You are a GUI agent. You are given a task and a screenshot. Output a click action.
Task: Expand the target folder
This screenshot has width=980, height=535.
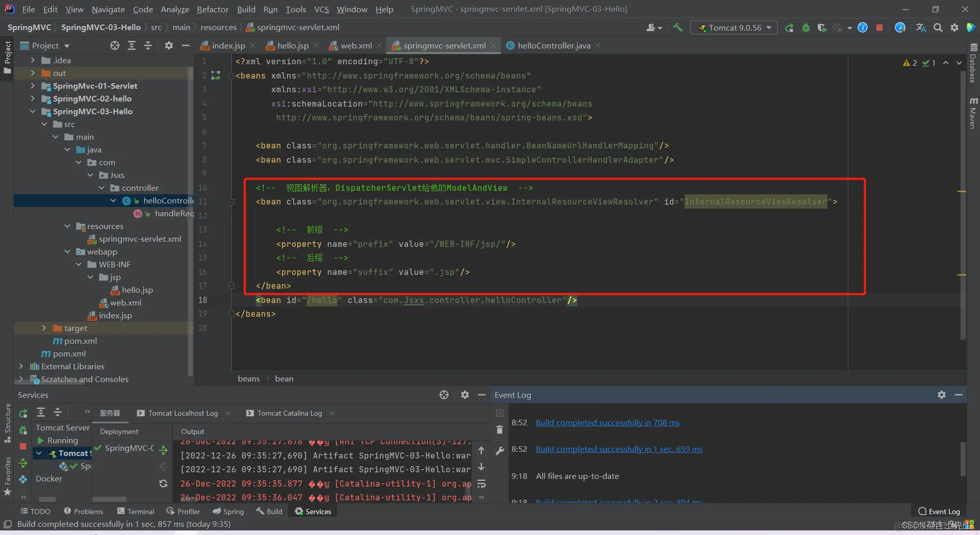pos(44,328)
